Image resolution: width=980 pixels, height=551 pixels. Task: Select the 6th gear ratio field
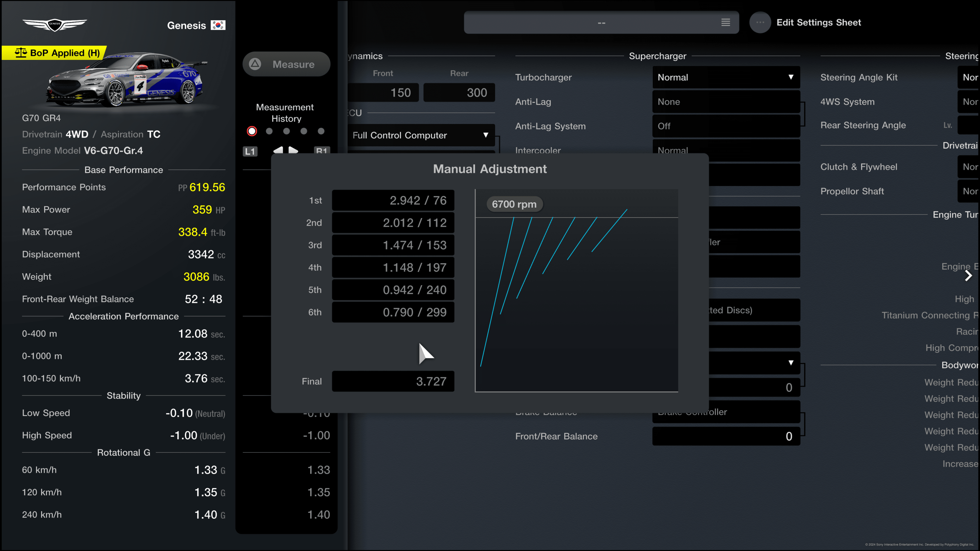click(x=393, y=312)
